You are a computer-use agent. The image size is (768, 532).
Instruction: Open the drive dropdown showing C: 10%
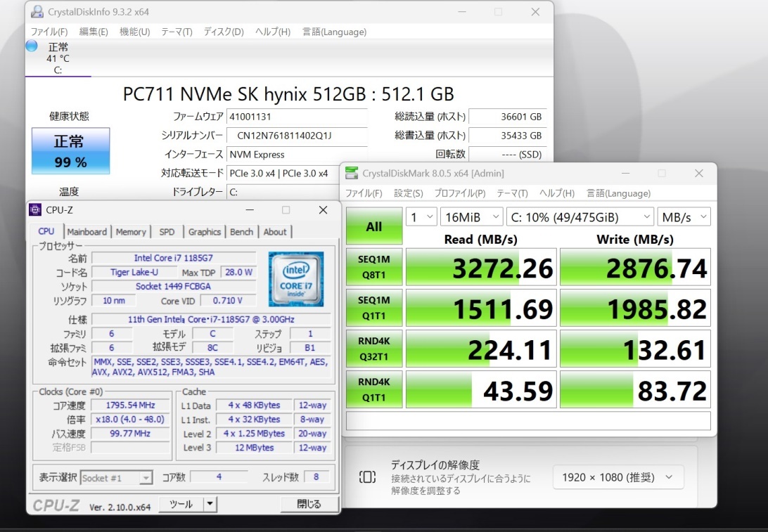click(x=580, y=217)
